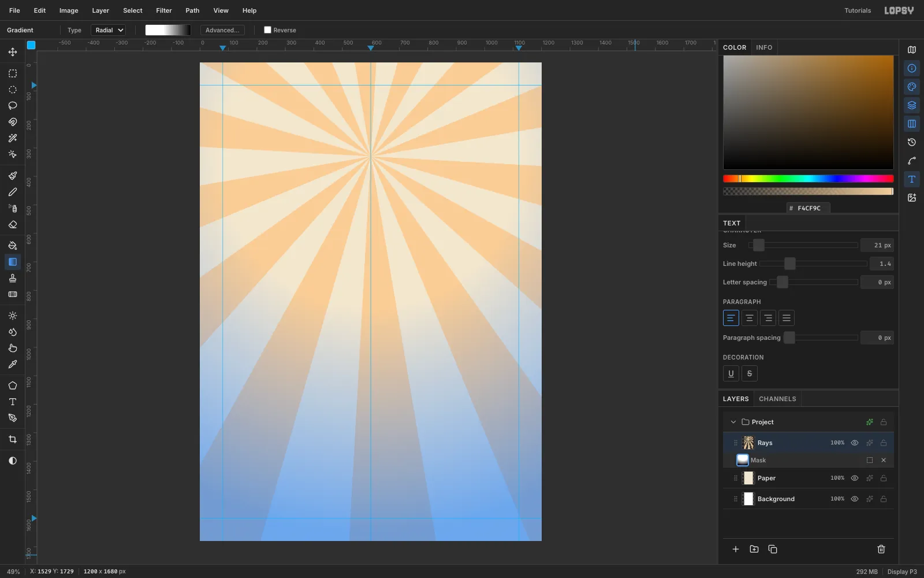The height and width of the screenshot is (578, 924).
Task: Select the Elliptical marquee tool
Action: 13,90
